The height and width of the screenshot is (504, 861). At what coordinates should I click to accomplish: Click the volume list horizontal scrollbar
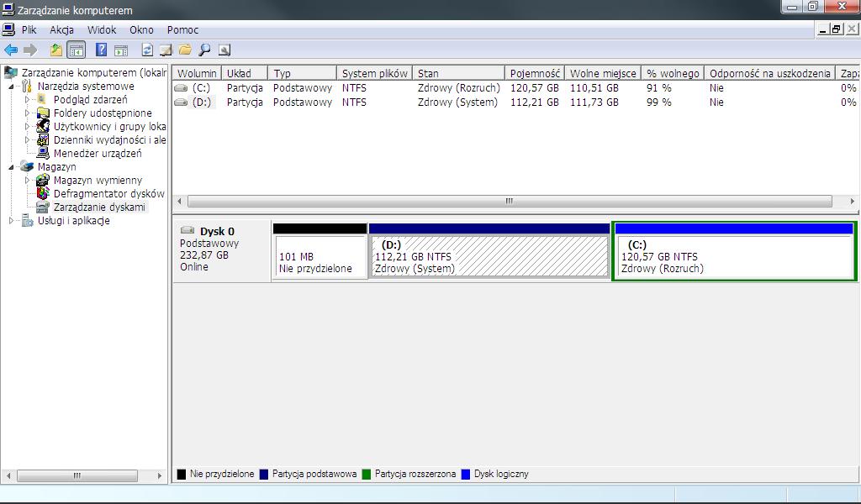tap(509, 202)
